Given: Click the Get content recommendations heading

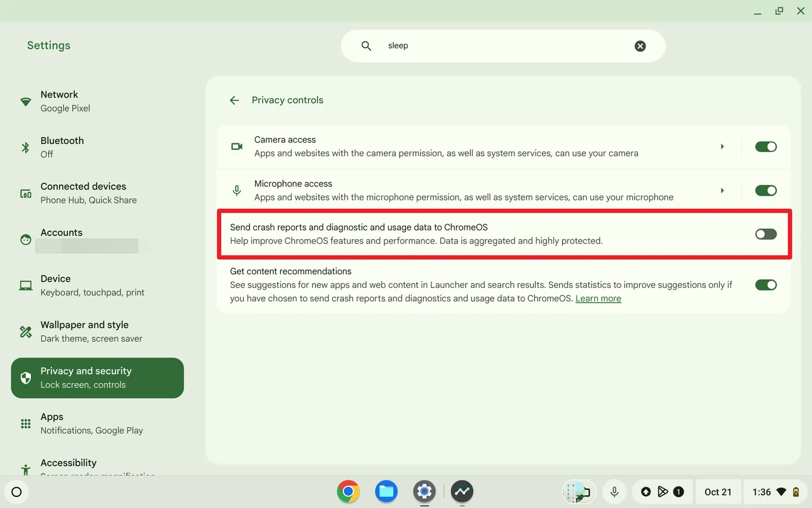Looking at the screenshot, I should point(291,271).
